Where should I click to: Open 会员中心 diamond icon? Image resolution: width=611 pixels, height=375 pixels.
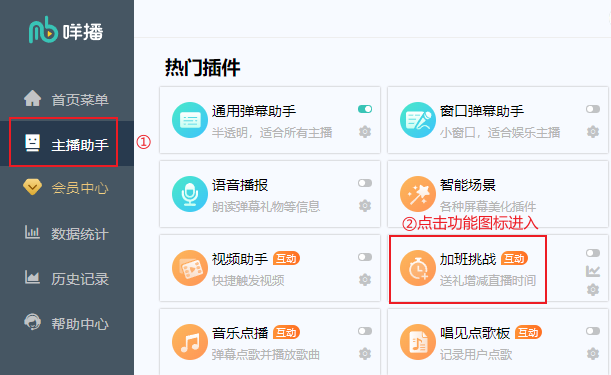coord(32,187)
